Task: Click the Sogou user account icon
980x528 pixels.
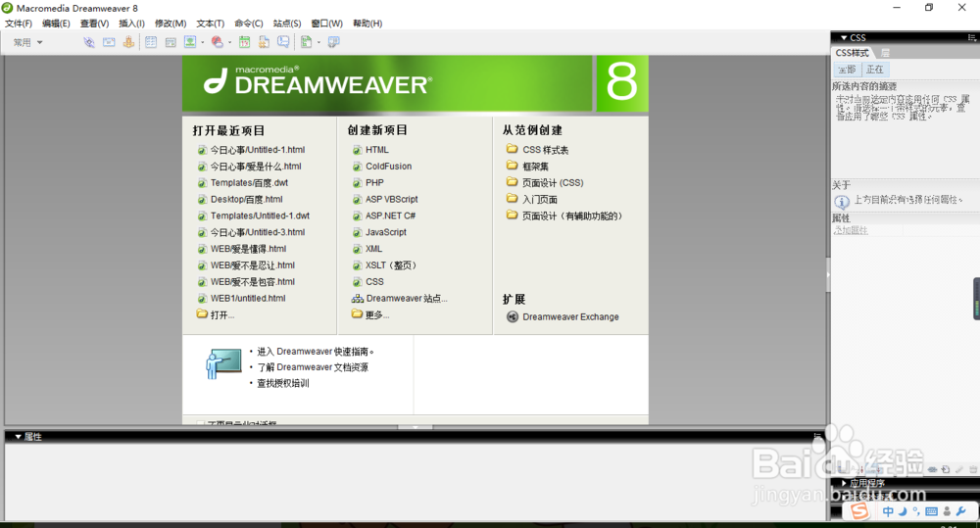Action: coord(947,511)
